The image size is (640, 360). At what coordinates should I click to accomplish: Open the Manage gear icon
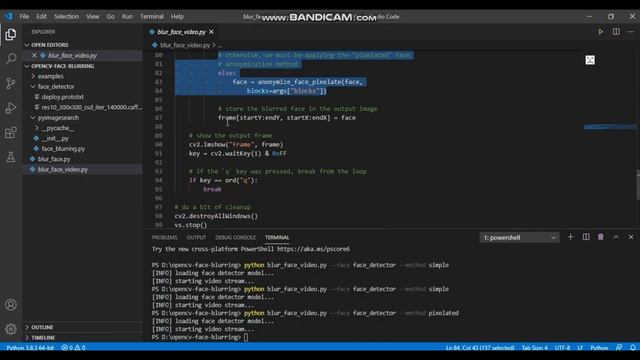point(11,329)
